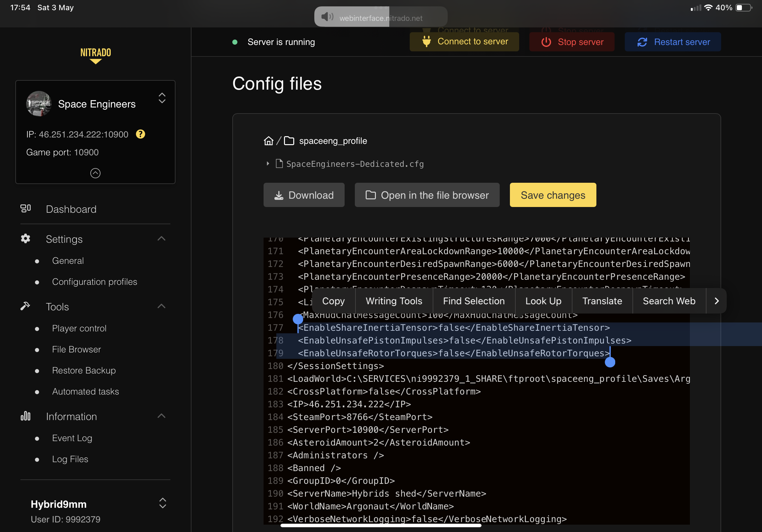
Task: Click the Administrators tag line
Action: tap(336, 455)
